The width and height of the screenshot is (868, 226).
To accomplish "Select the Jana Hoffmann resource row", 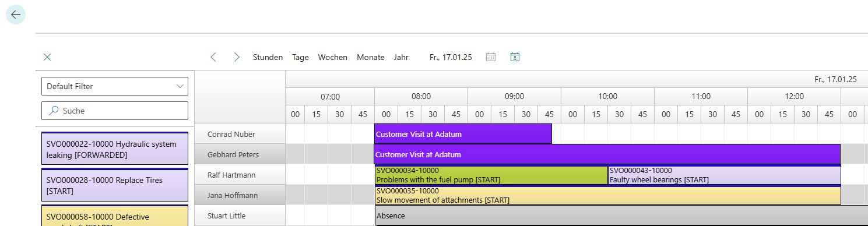I will [240, 195].
